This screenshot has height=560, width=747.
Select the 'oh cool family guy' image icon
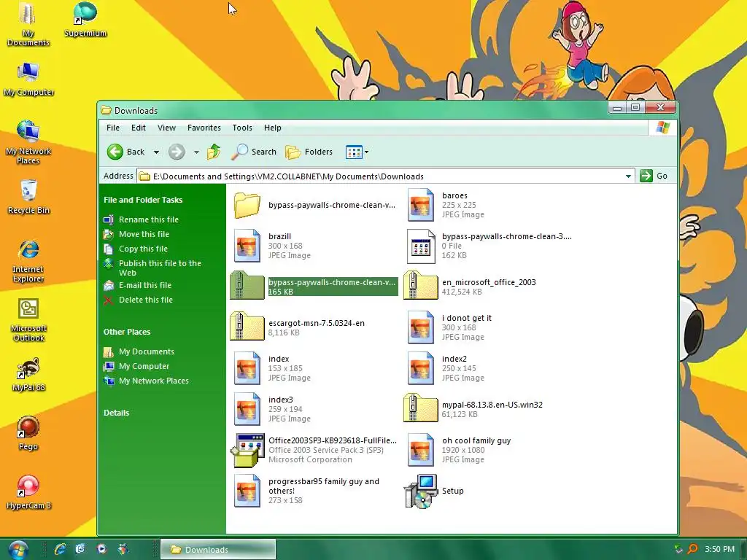(x=421, y=450)
